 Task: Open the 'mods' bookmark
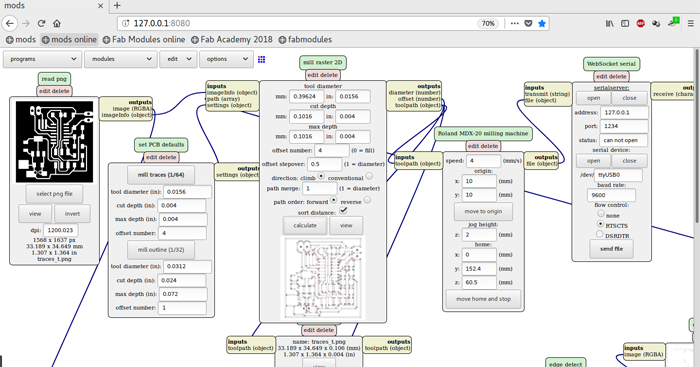(x=21, y=39)
